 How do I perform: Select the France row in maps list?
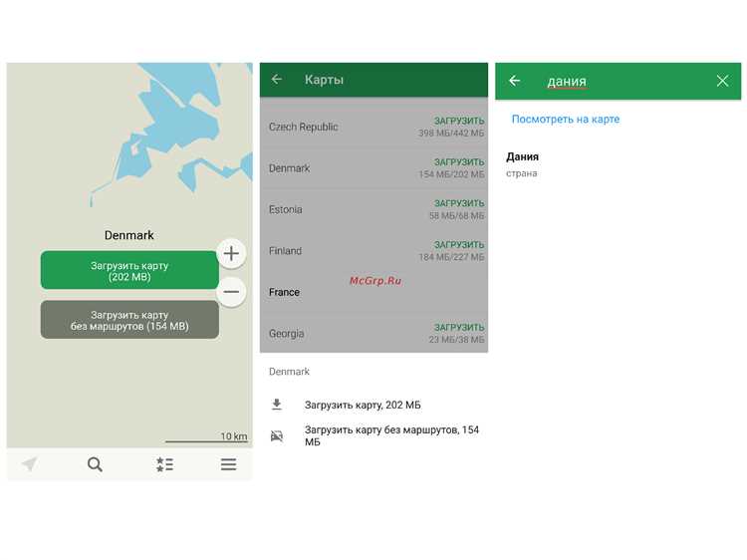pos(373,292)
